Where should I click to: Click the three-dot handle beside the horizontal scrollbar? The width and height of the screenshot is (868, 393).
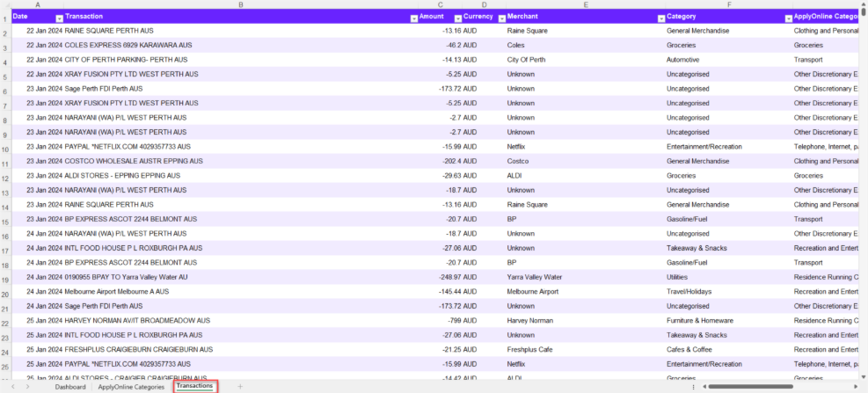[x=694, y=387]
